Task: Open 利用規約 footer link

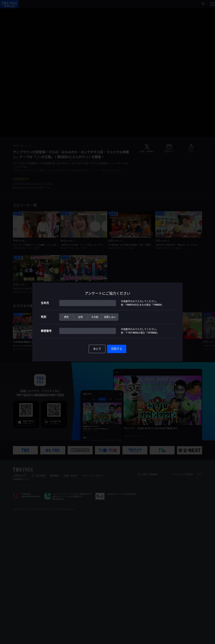Action: 54,475
